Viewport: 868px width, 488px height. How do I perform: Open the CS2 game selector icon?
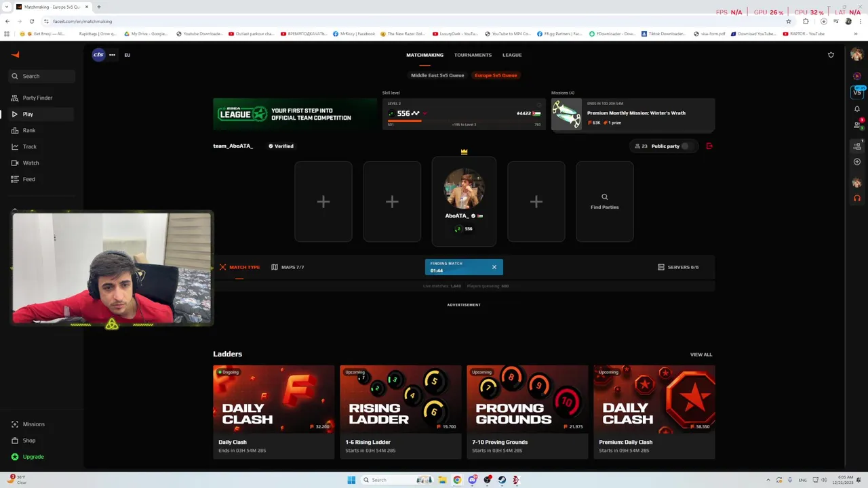98,55
